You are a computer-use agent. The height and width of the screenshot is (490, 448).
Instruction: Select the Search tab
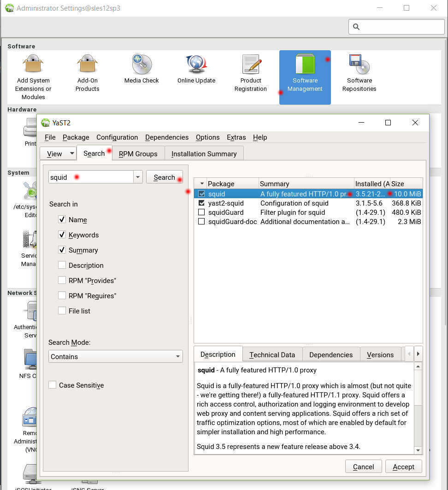(94, 153)
